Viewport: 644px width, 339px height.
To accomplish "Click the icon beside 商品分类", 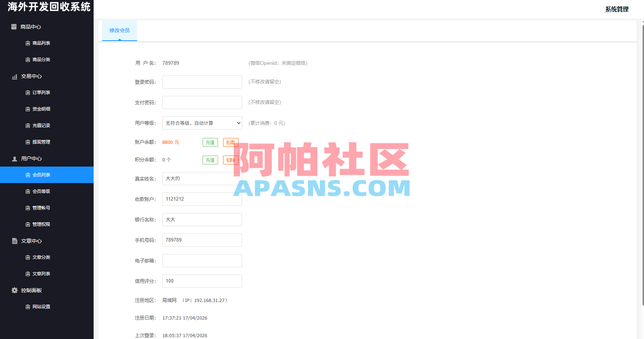I will 28,60.
